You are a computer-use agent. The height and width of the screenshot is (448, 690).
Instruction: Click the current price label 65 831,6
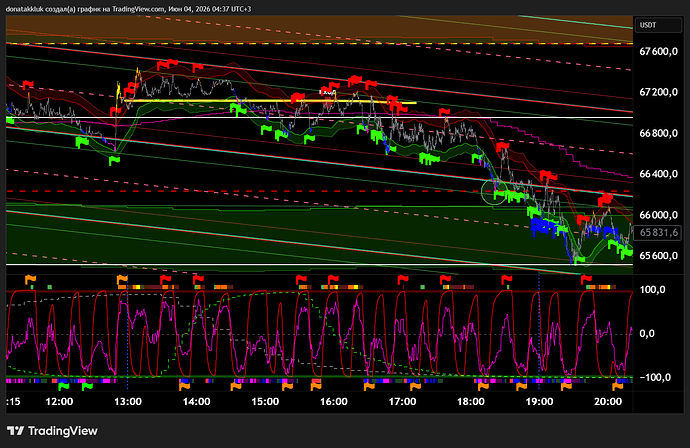[x=658, y=232]
